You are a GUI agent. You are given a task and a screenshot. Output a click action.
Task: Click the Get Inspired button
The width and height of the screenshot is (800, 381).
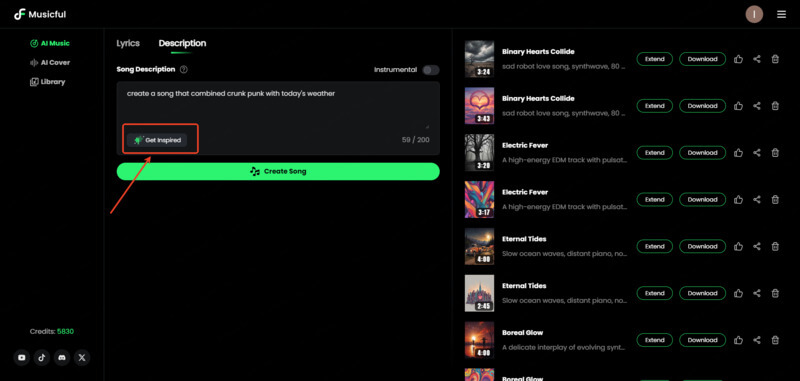[157, 140]
